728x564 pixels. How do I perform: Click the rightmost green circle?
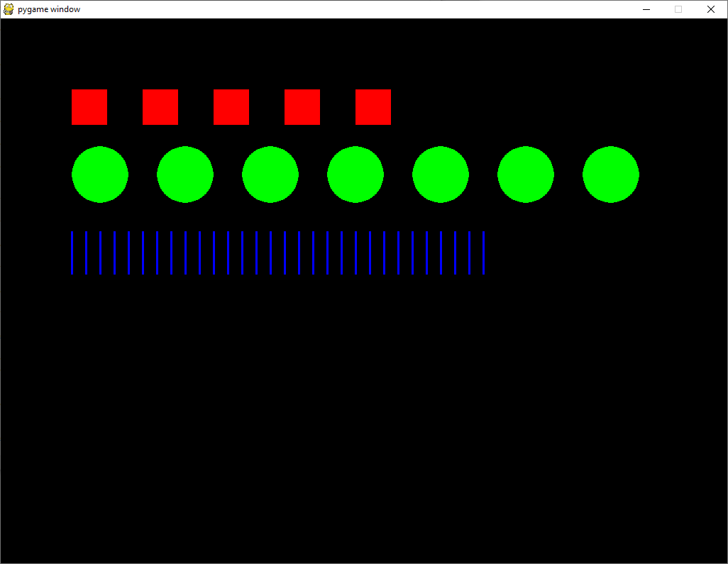611,175
